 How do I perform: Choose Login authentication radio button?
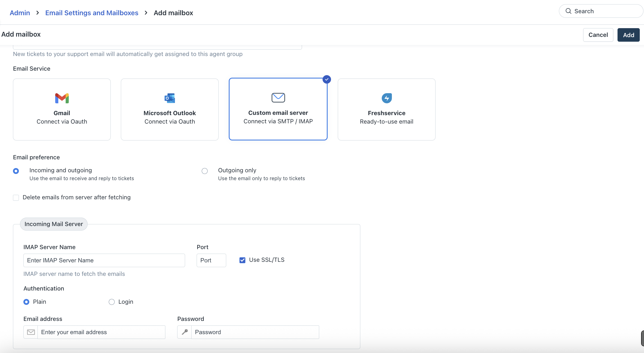click(112, 302)
